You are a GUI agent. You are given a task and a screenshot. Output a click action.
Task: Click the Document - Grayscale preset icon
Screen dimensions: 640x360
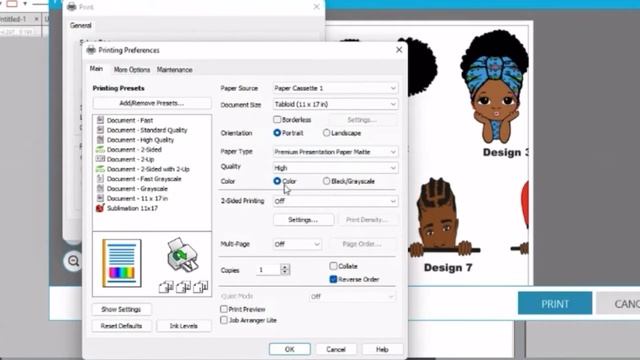coord(100,189)
